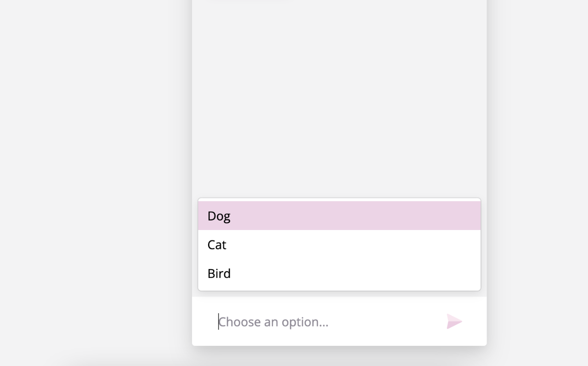Click the highlighted Dog suggestion row
Viewport: 588px width, 366px height.
pyautogui.click(x=339, y=216)
